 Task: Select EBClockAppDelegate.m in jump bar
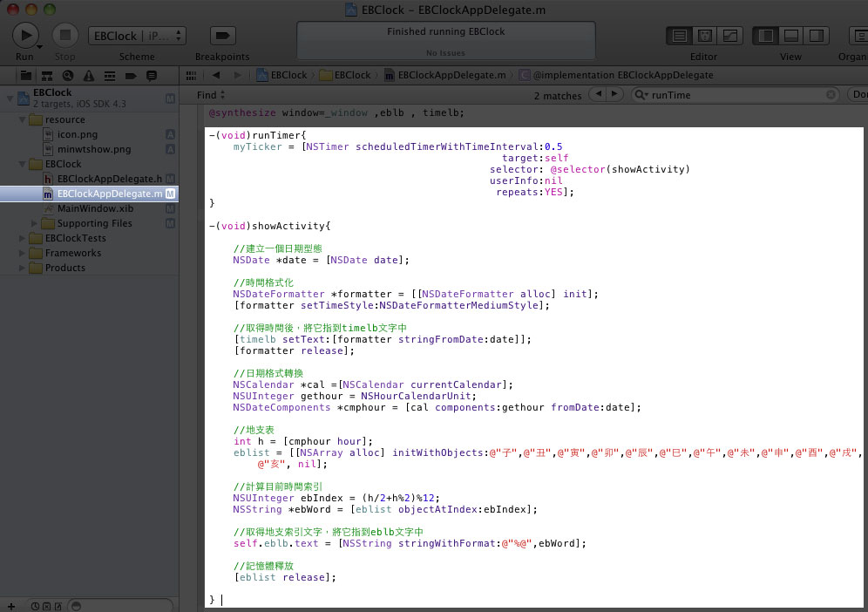point(445,75)
